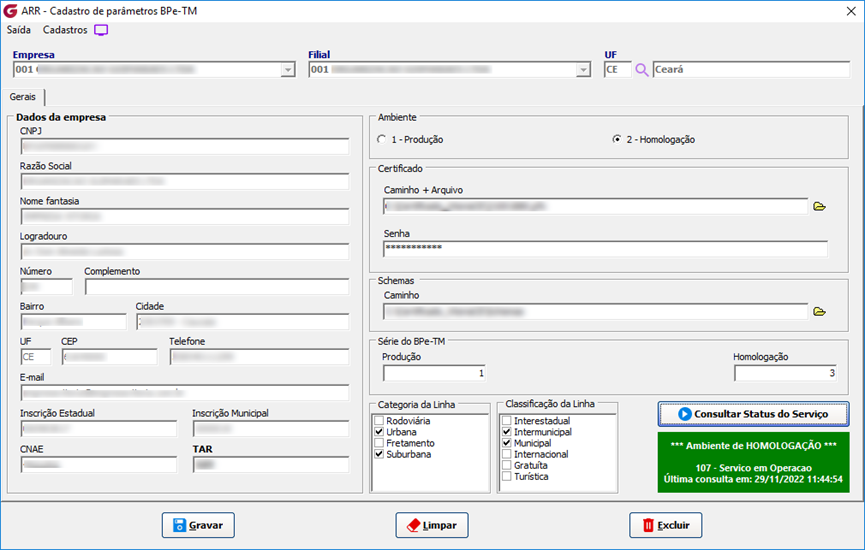Select the 2 - Homologação radio button
This screenshot has width=865, height=550.
point(617,140)
